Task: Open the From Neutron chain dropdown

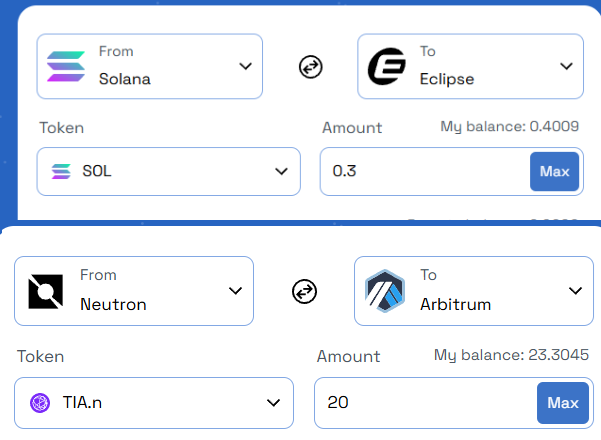Action: pyautogui.click(x=134, y=291)
